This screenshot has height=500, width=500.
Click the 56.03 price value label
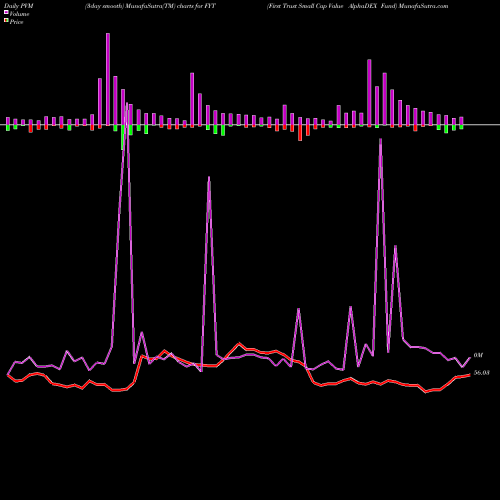[481, 373]
